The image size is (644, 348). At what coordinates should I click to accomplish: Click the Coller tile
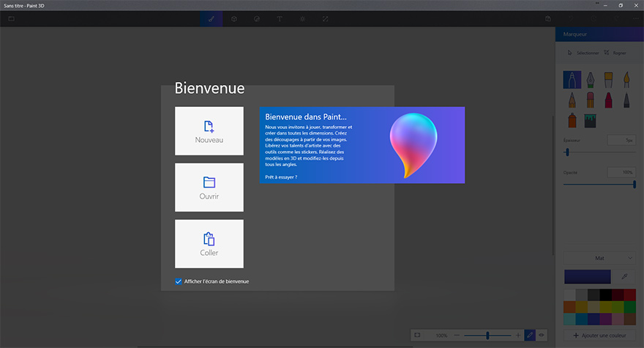[x=209, y=243]
